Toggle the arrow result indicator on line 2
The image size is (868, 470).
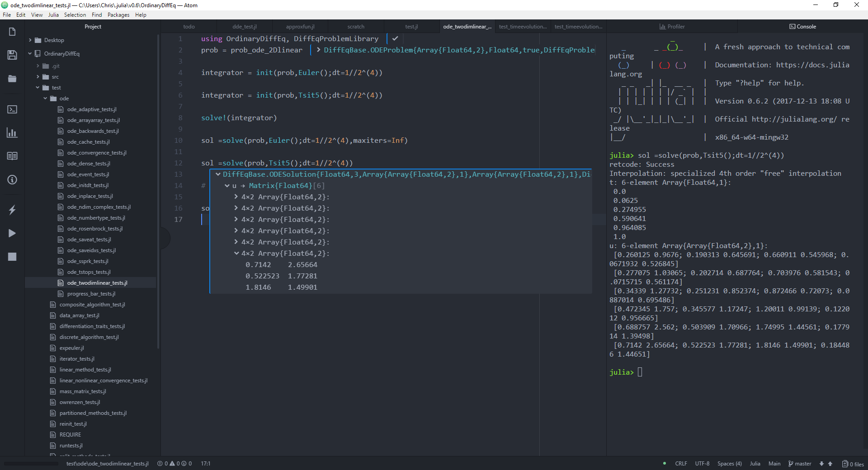(x=318, y=50)
